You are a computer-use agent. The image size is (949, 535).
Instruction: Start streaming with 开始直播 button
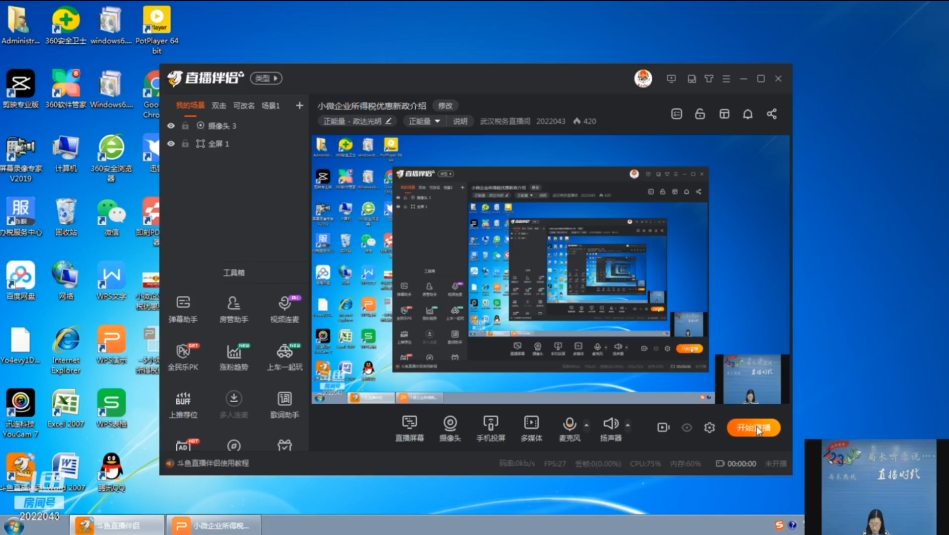click(x=754, y=428)
